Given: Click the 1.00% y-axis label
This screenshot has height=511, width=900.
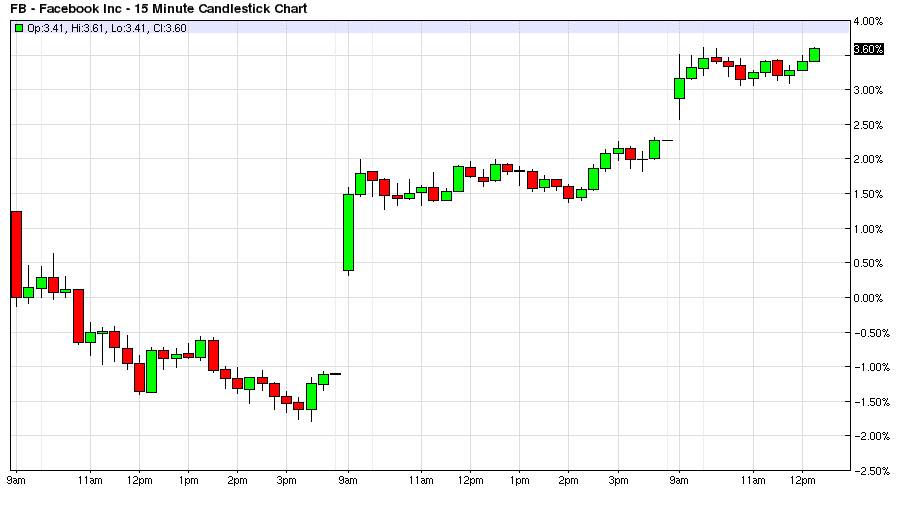Looking at the screenshot, I should pos(868,229).
